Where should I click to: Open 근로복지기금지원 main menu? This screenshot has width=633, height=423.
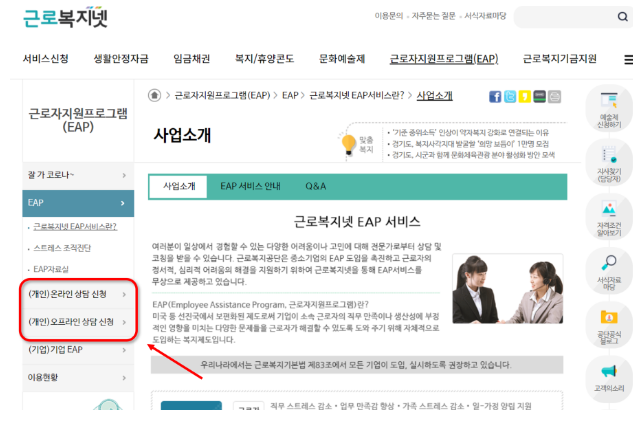click(560, 59)
